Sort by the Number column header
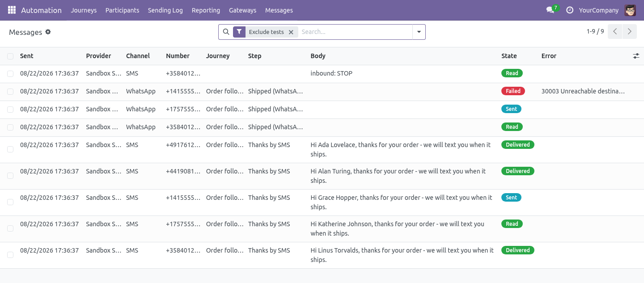The image size is (644, 283). pyautogui.click(x=178, y=56)
